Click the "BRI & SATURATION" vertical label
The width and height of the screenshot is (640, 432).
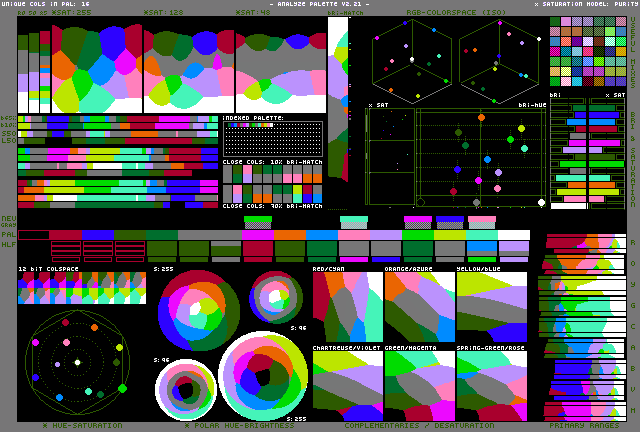pyautogui.click(x=633, y=159)
